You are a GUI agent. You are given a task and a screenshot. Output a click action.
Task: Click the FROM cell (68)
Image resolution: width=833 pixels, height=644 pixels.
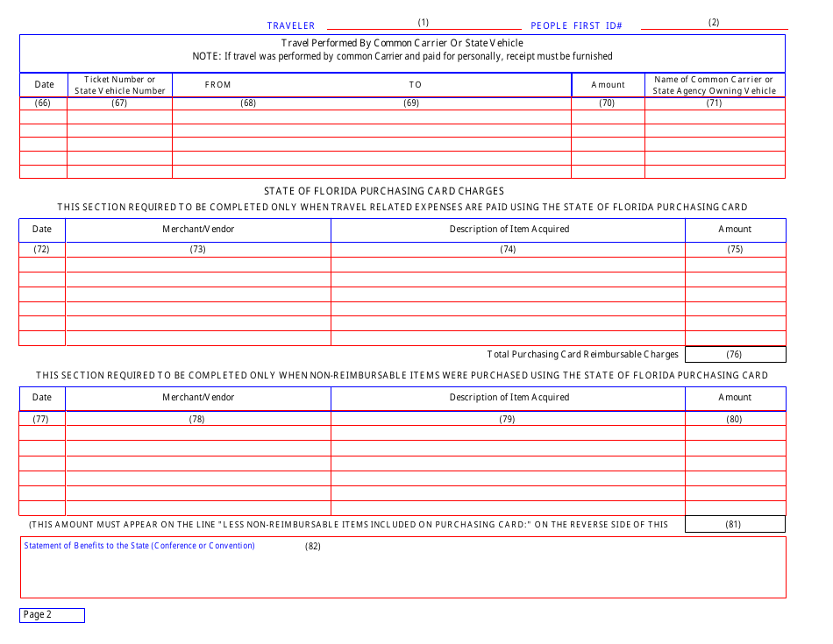pyautogui.click(x=248, y=103)
